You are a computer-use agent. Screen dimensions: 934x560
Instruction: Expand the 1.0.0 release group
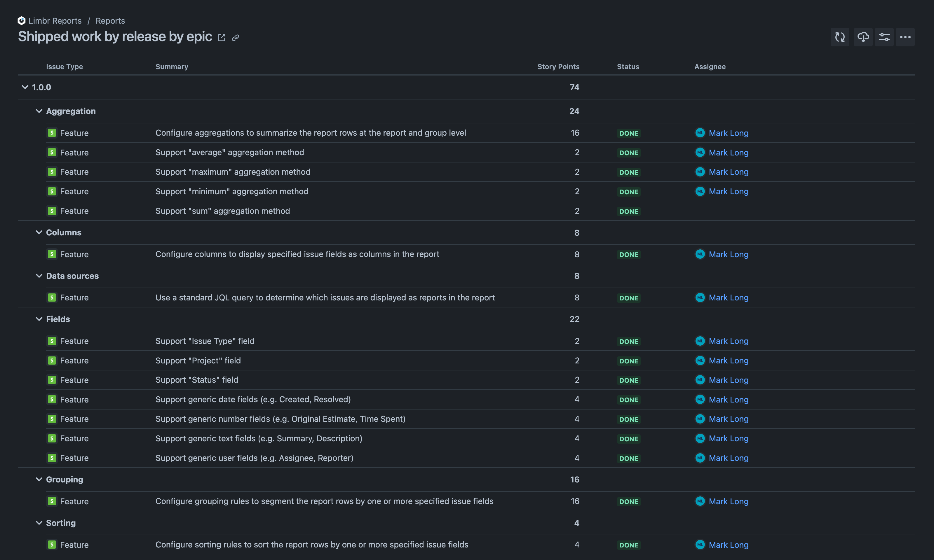pyautogui.click(x=23, y=87)
